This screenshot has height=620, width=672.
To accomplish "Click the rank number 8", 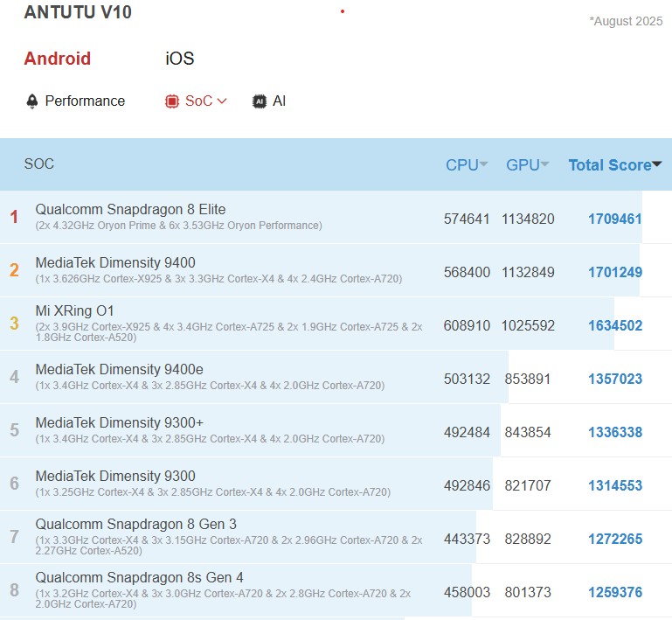I will point(14,590).
